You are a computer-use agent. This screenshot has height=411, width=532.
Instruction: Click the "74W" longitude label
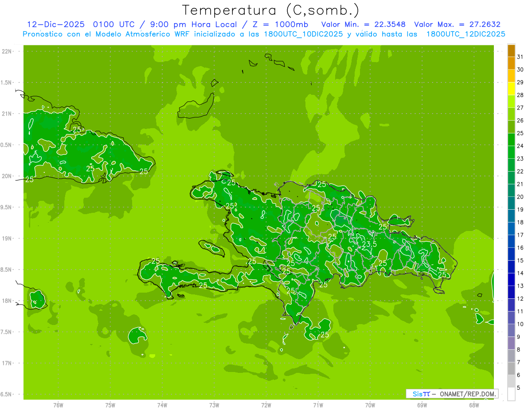[162, 405]
